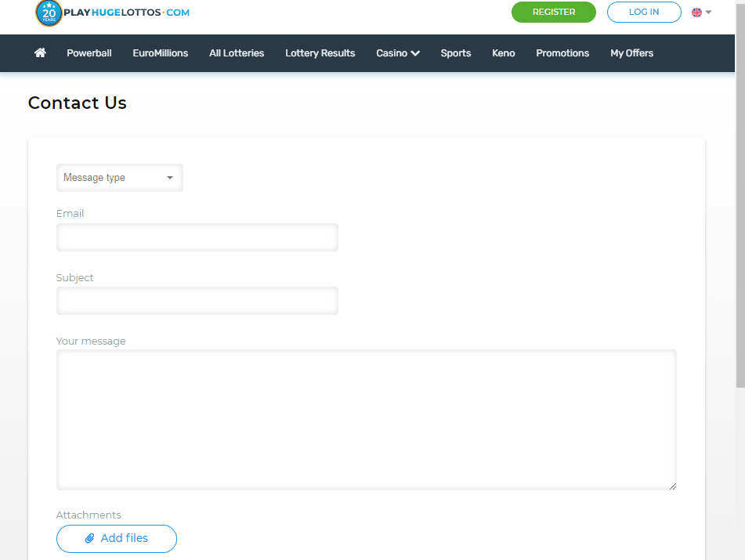Open the Powerball page
This screenshot has height=560, width=745.
(89, 53)
